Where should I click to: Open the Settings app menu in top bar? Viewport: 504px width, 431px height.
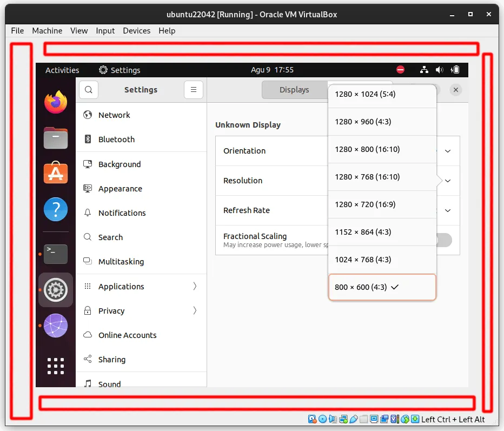click(x=120, y=70)
